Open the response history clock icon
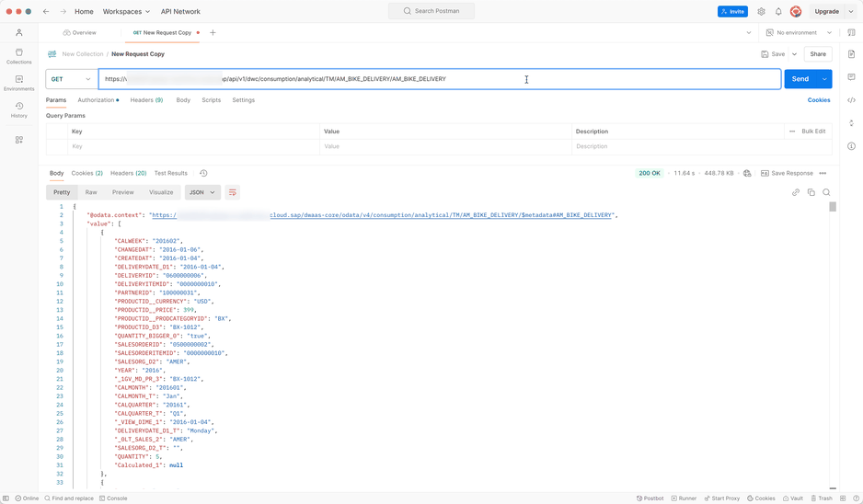This screenshot has width=863, height=504. click(x=203, y=173)
